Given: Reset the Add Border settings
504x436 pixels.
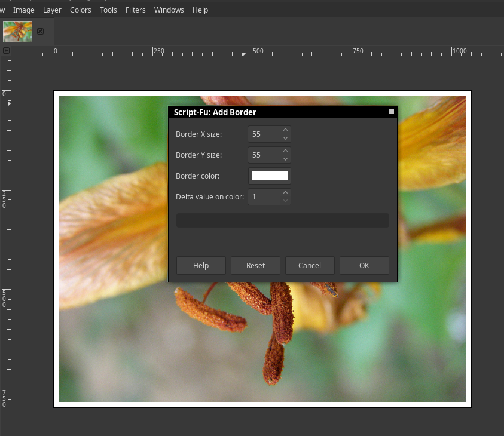Looking at the screenshot, I should 255,265.
